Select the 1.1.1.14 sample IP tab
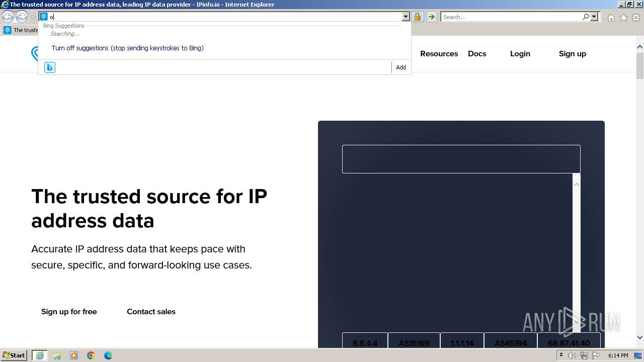This screenshot has height=362, width=644. (462, 343)
